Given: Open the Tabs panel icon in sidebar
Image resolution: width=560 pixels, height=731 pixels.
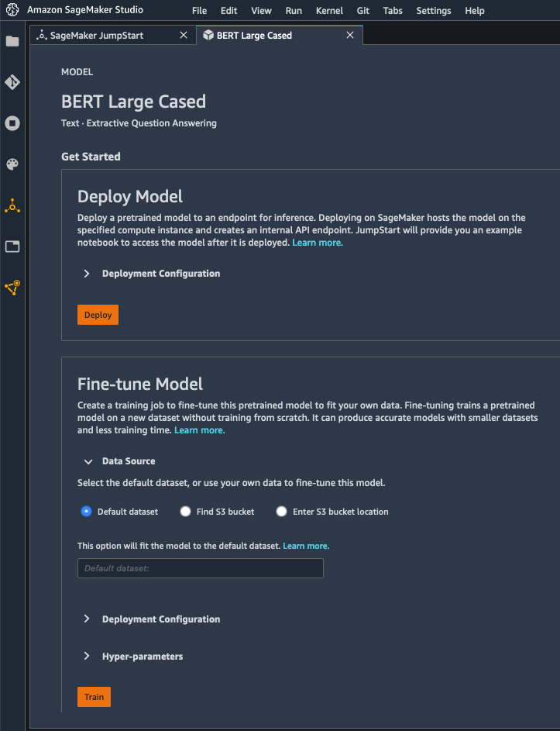Looking at the screenshot, I should [12, 247].
